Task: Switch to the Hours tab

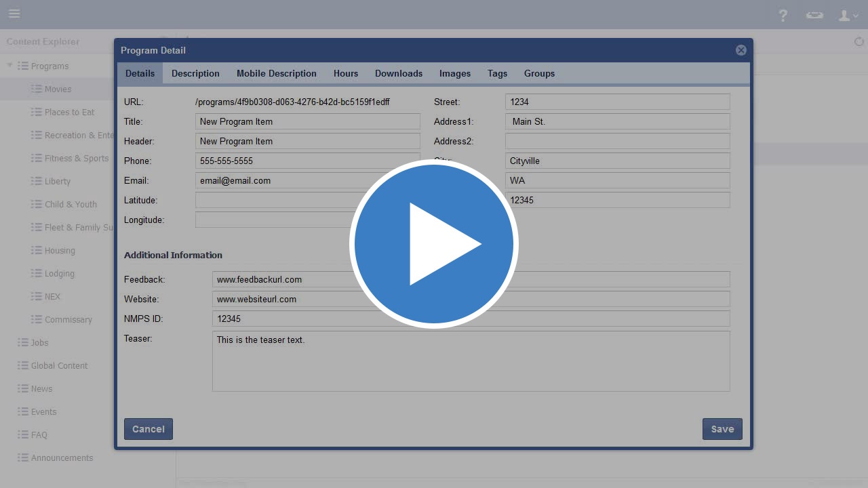Action: 345,73
